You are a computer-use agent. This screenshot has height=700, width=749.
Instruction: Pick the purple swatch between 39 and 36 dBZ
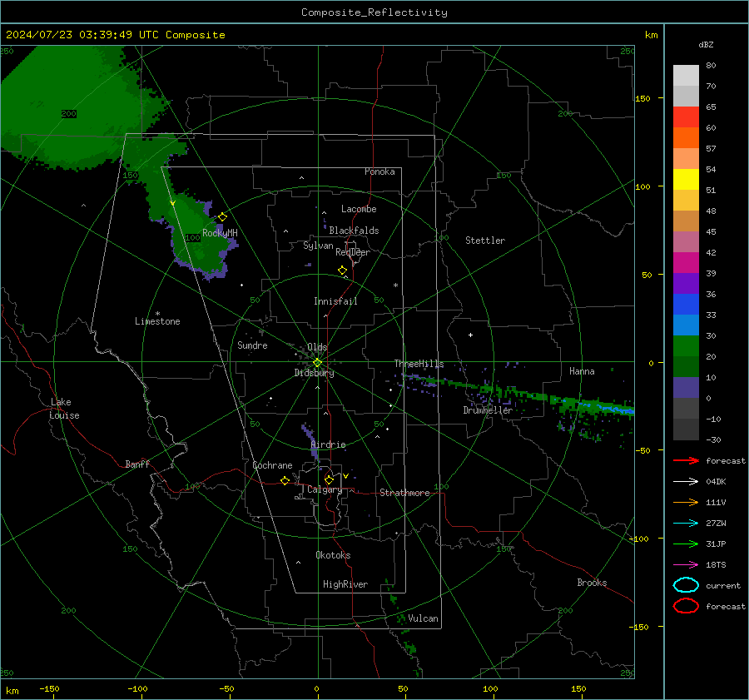coord(686,283)
